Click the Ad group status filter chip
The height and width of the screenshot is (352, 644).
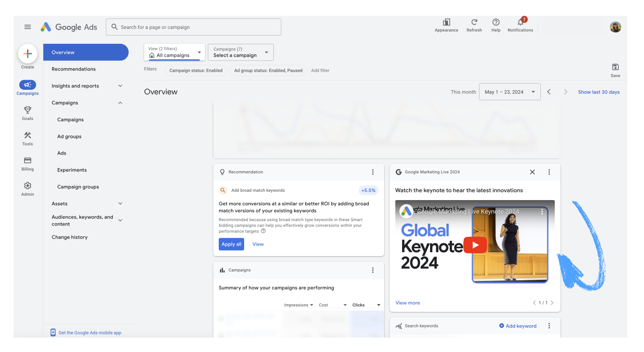coord(268,70)
